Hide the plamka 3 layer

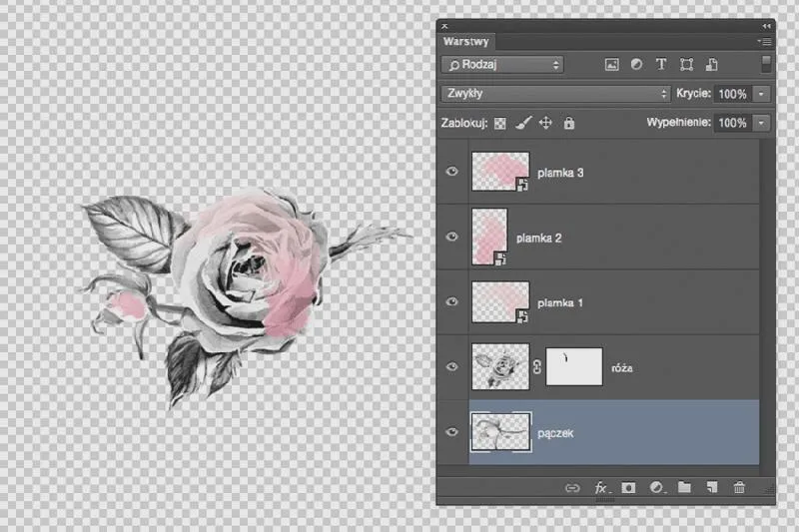(x=452, y=172)
